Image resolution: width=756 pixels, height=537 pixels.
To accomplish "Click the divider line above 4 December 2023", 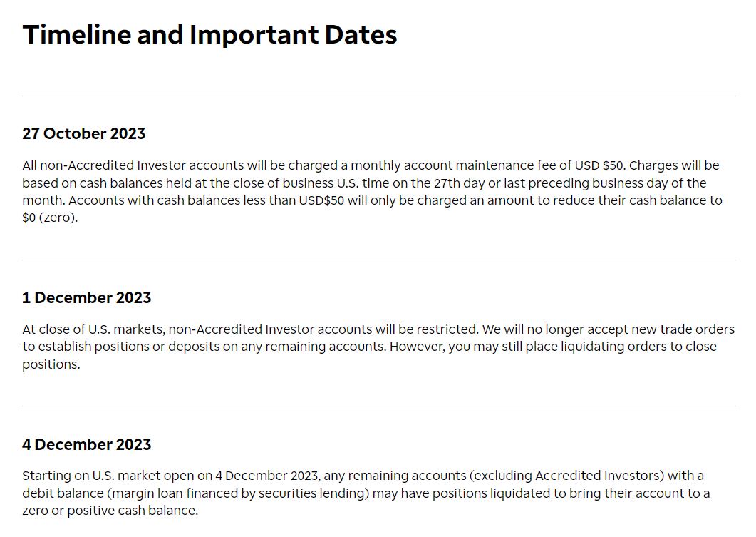I will click(x=379, y=406).
